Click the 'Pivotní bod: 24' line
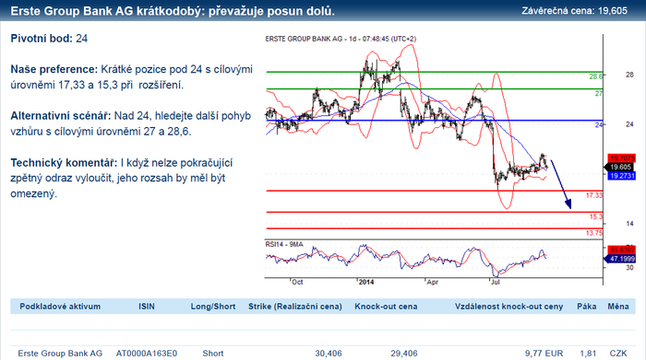 49,38
